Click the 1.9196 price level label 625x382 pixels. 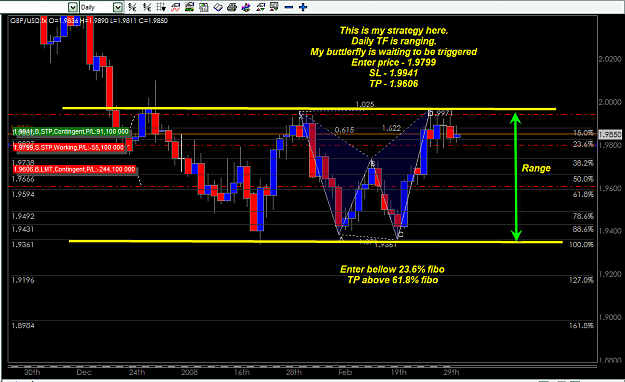pyautogui.click(x=23, y=280)
